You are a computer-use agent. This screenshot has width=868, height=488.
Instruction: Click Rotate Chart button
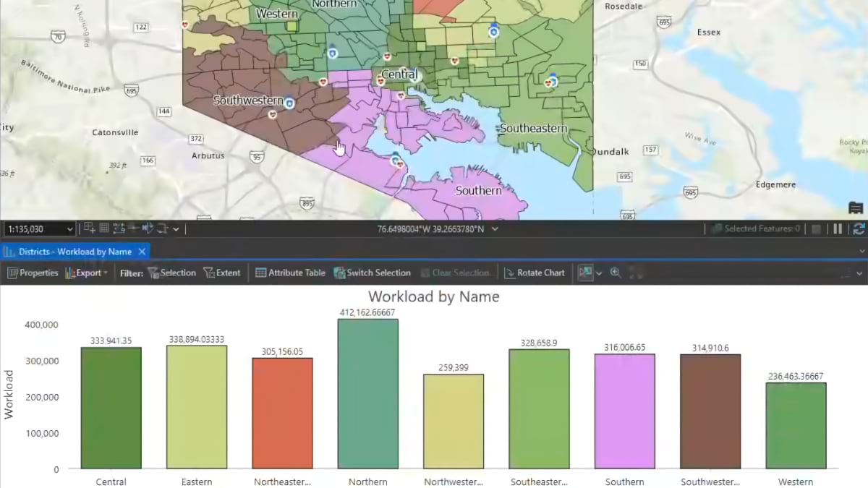[535, 273]
